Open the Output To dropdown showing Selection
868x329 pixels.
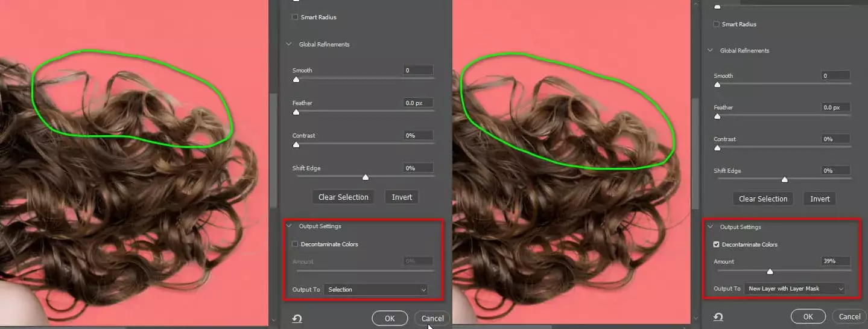coord(376,290)
